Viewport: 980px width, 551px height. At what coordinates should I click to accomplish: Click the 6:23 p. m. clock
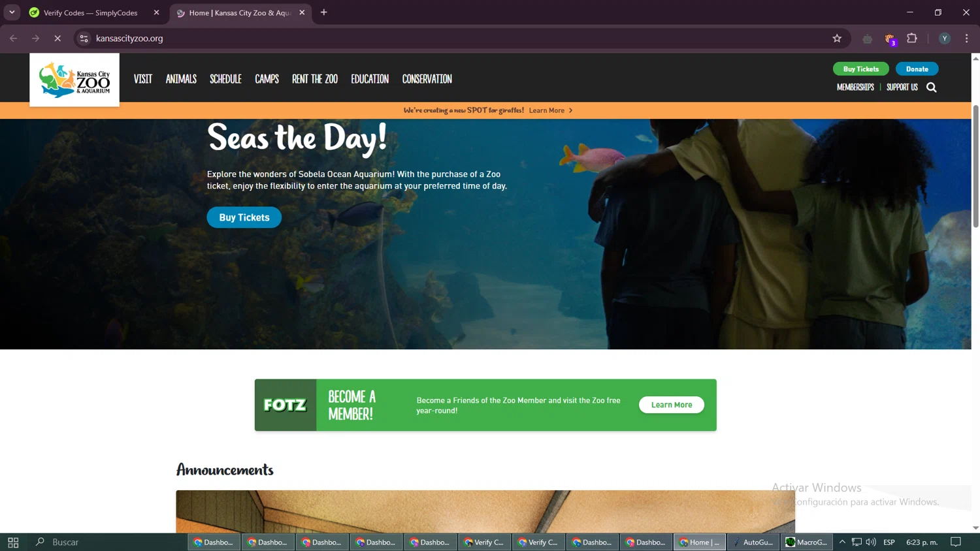922,542
